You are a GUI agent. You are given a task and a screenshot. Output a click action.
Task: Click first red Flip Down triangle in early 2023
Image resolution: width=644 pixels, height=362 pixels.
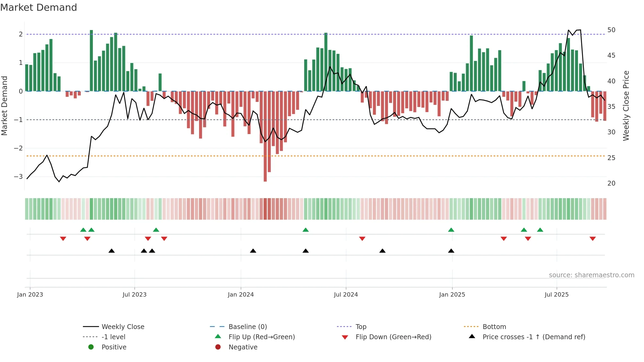tap(63, 239)
